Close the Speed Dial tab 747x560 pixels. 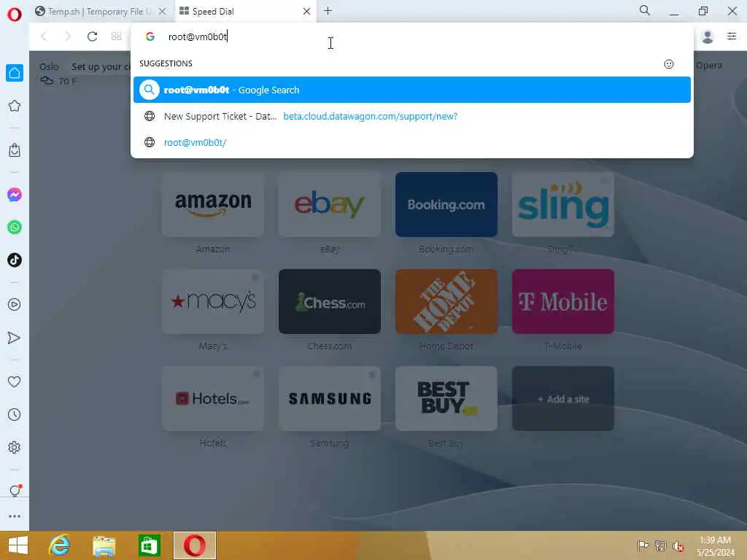coord(307,12)
